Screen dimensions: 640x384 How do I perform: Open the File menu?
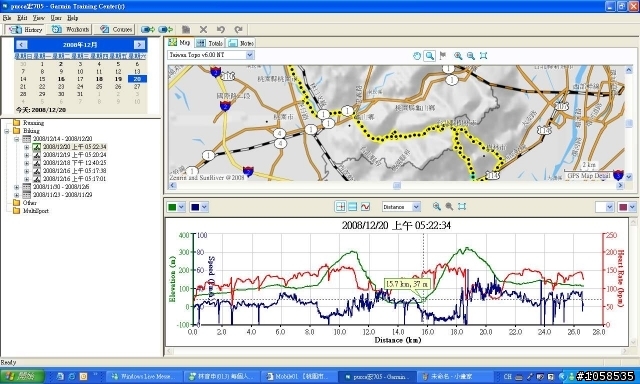pos(7,18)
